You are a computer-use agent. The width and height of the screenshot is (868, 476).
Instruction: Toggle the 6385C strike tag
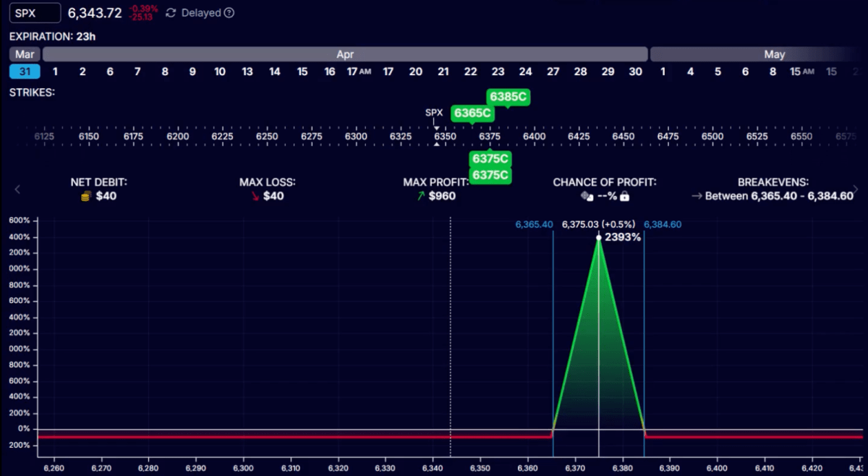point(508,96)
